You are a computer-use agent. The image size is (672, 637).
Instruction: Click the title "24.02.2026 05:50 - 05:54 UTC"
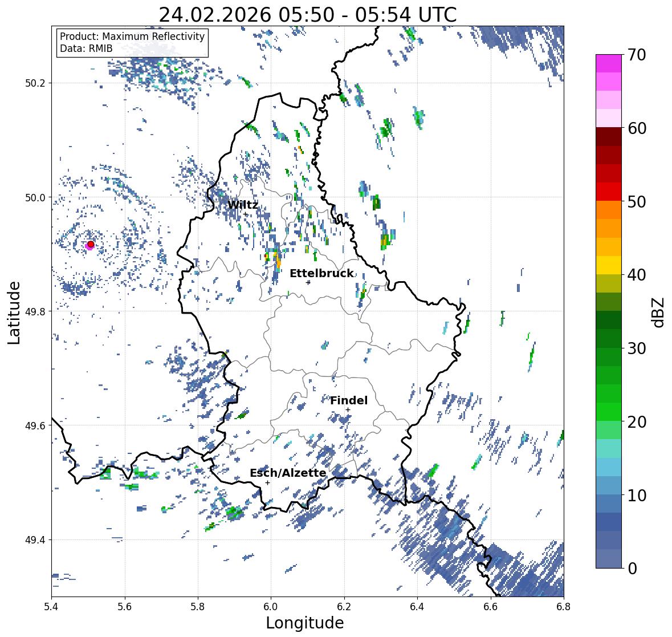[x=308, y=15]
